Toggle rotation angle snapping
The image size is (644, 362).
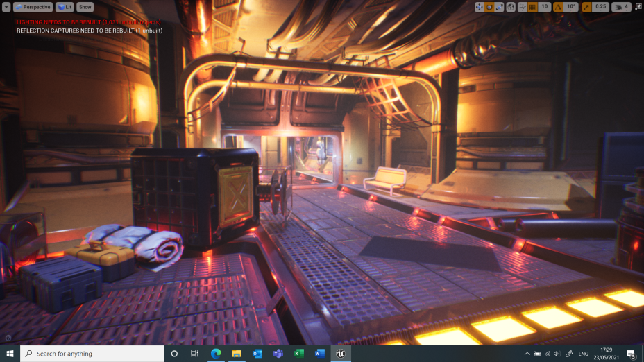pos(558,7)
